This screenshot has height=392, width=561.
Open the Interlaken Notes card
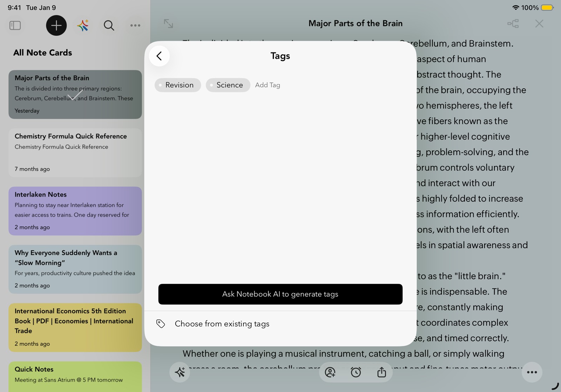click(x=75, y=211)
